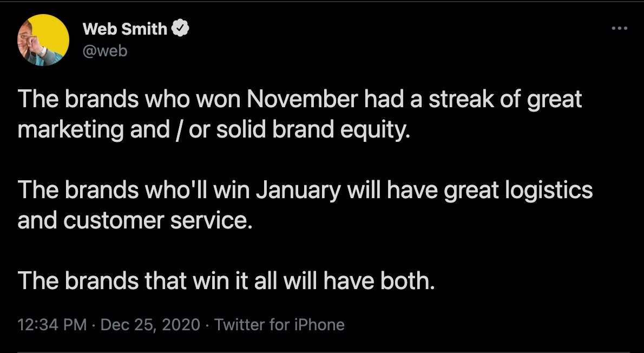The width and height of the screenshot is (644, 353).
Task: Open Web Smith's round profile picture
Action: (x=43, y=40)
